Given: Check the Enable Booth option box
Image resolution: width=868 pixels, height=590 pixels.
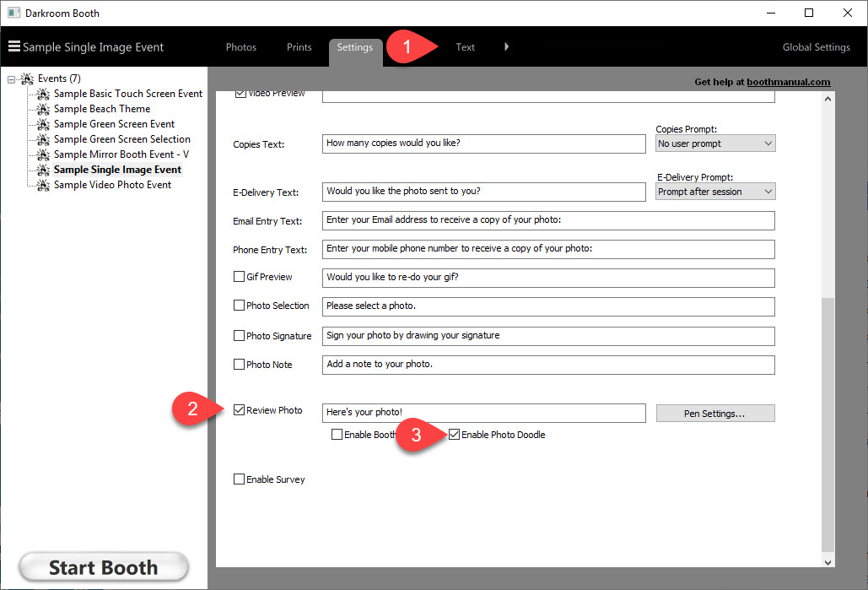Looking at the screenshot, I should point(337,435).
